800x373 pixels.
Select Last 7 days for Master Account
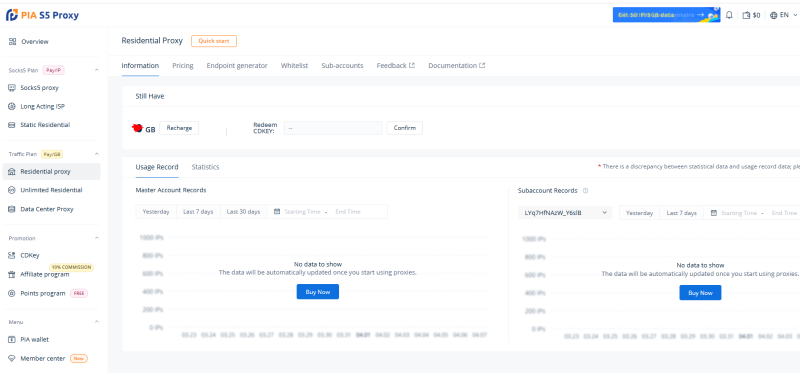click(x=198, y=211)
